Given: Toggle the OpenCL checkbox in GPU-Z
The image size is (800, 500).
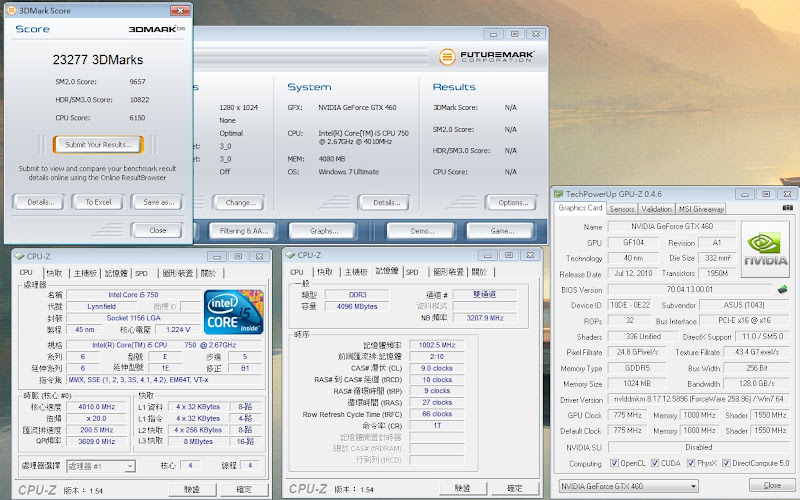Looking at the screenshot, I should click(614, 463).
